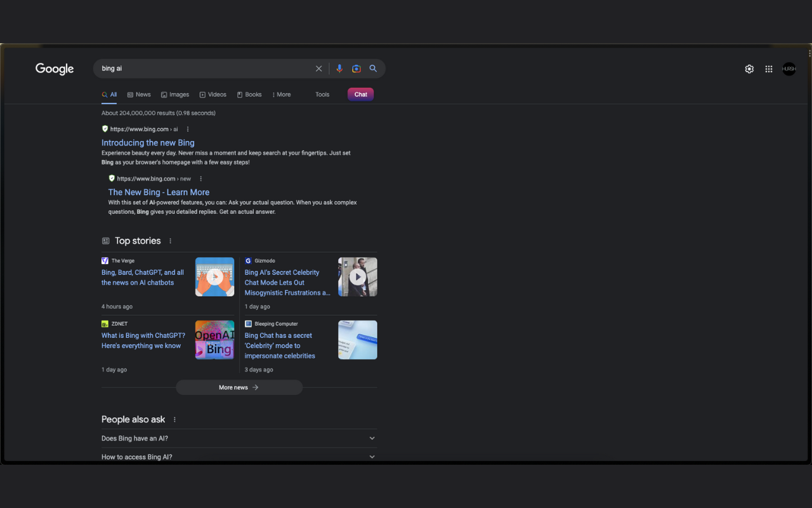Click the '4 hours ago' timestamp

[x=117, y=307]
